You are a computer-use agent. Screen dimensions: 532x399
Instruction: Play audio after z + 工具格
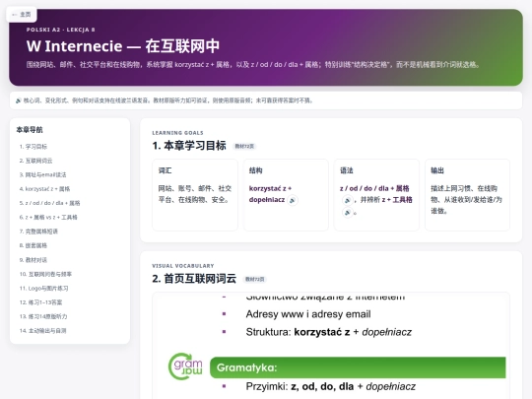(347, 213)
